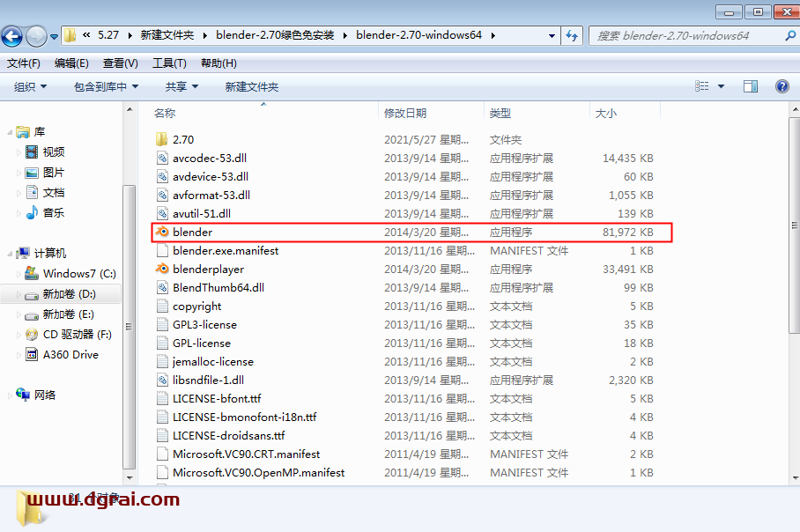This screenshot has height=532, width=800.
Task: Open the more view options arrow
Action: pos(721,86)
